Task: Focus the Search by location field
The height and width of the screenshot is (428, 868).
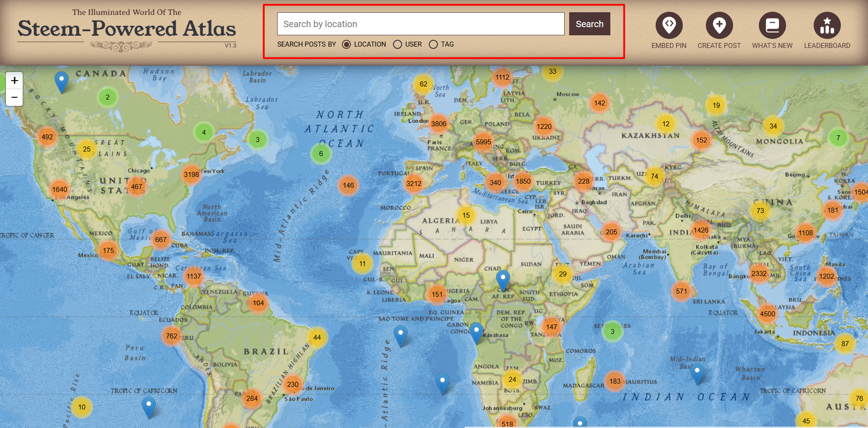Action: pyautogui.click(x=421, y=24)
